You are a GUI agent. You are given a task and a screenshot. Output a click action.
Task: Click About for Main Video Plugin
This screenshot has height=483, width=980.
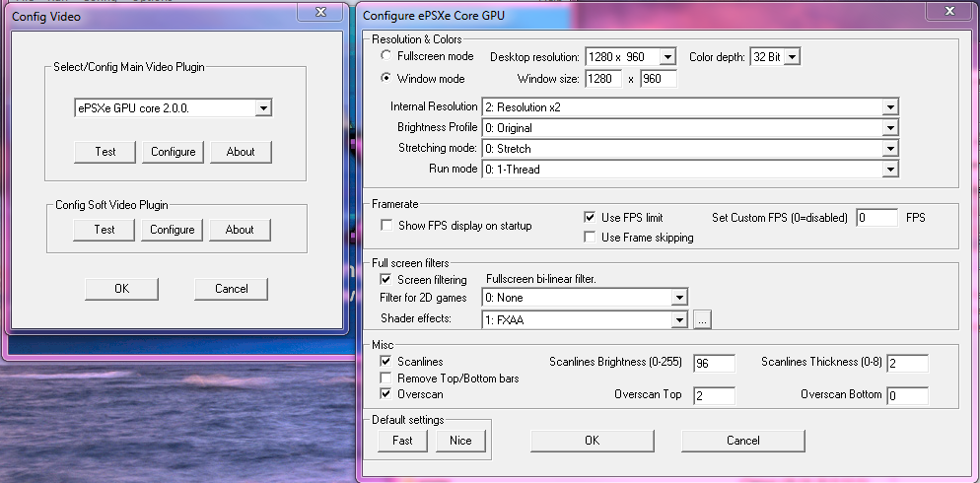pos(241,152)
